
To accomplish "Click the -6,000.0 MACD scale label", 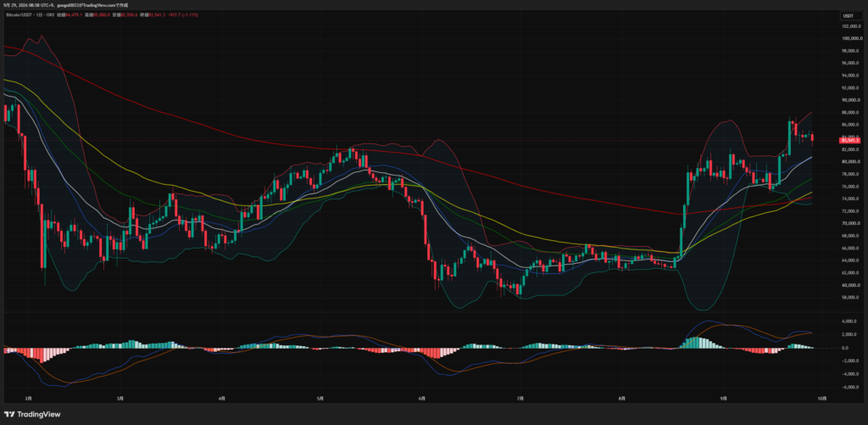I will point(849,387).
